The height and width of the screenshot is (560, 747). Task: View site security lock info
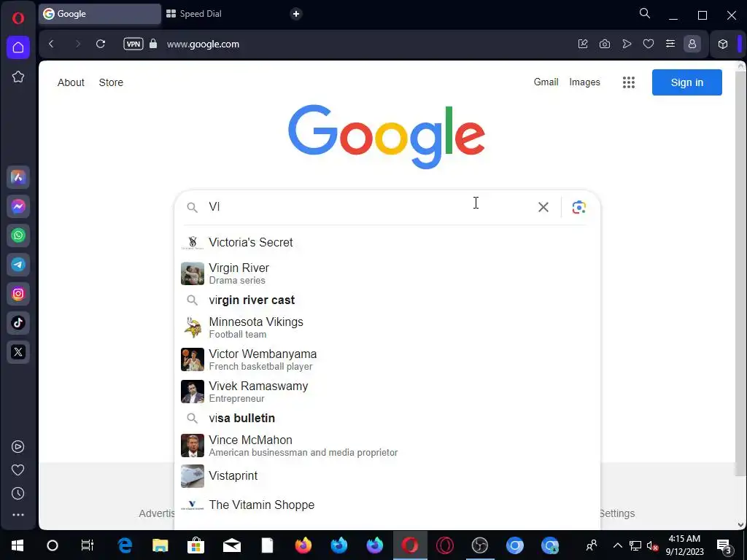tap(153, 44)
